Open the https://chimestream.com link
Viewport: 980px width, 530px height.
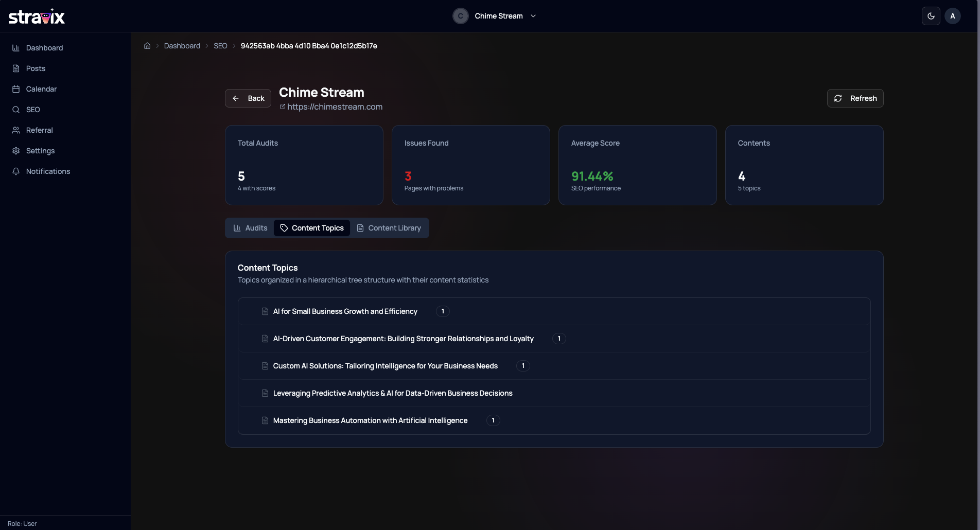pos(335,107)
